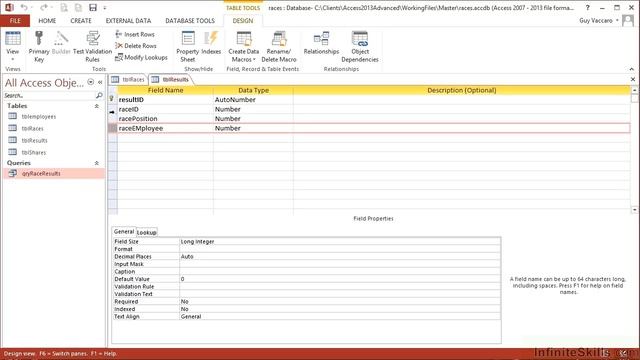
Task: Click the racePosition field name cell
Action: tap(165, 118)
